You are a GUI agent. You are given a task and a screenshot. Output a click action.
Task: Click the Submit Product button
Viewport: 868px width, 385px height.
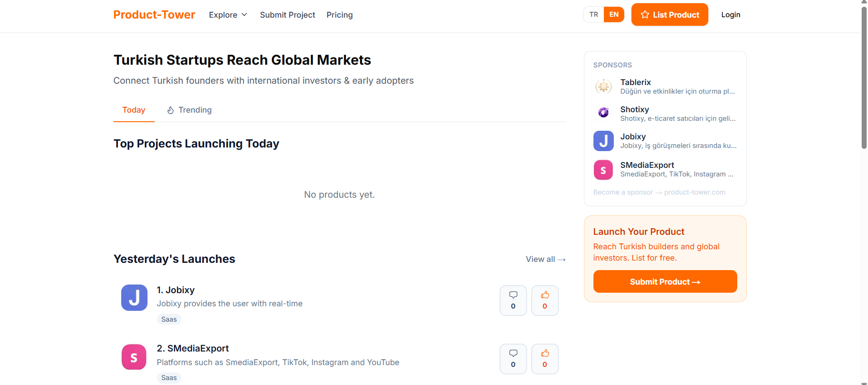click(665, 282)
